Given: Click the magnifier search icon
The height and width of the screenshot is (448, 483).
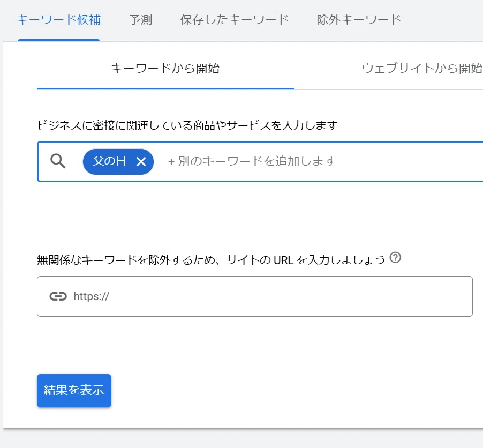Looking at the screenshot, I should (x=58, y=161).
